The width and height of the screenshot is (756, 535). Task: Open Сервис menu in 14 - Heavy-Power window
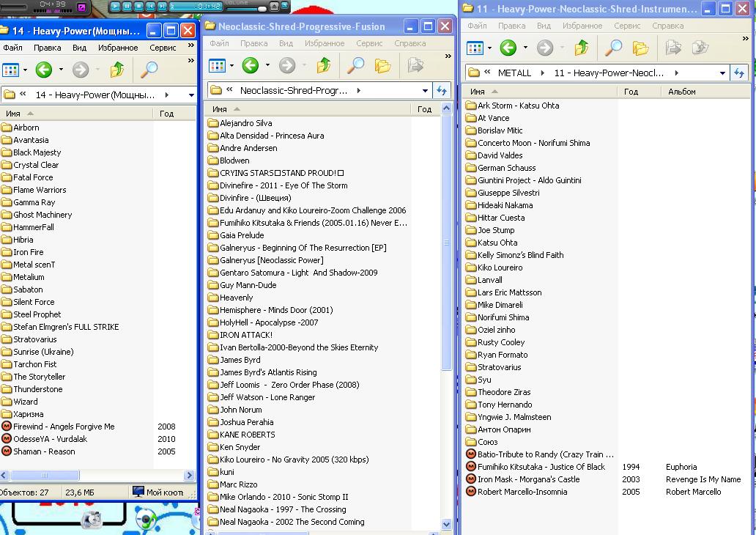[163, 48]
